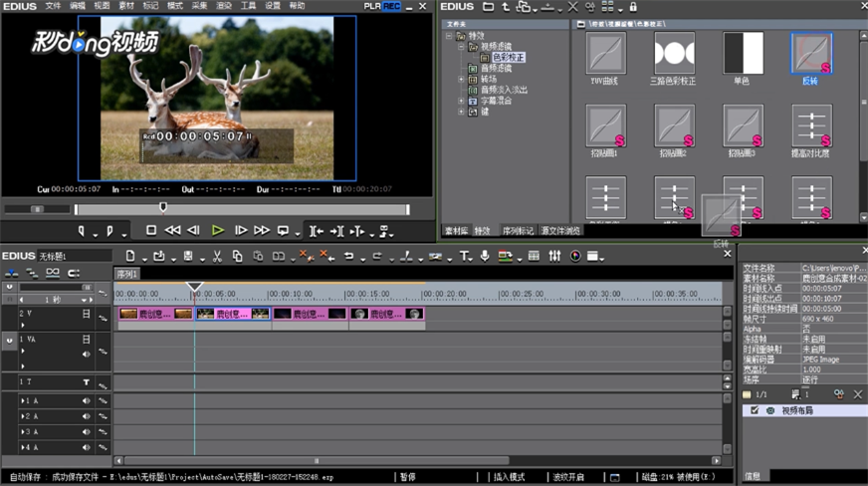Viewport: 868px width, 486px height.
Task: Open view mode dropdown arrow in effects panel
Action: pyautogui.click(x=620, y=9)
